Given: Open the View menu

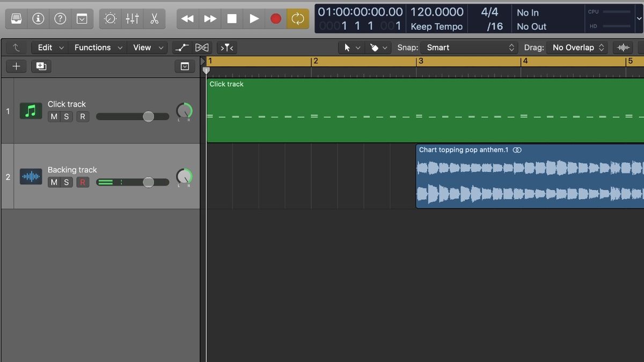Looking at the screenshot, I should point(143,47).
